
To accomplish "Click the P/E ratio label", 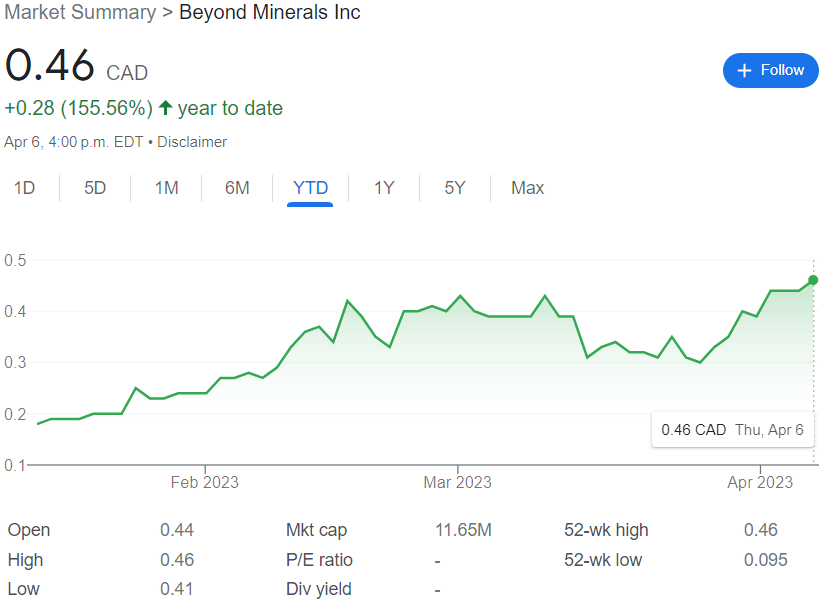I will pyautogui.click(x=319, y=560).
